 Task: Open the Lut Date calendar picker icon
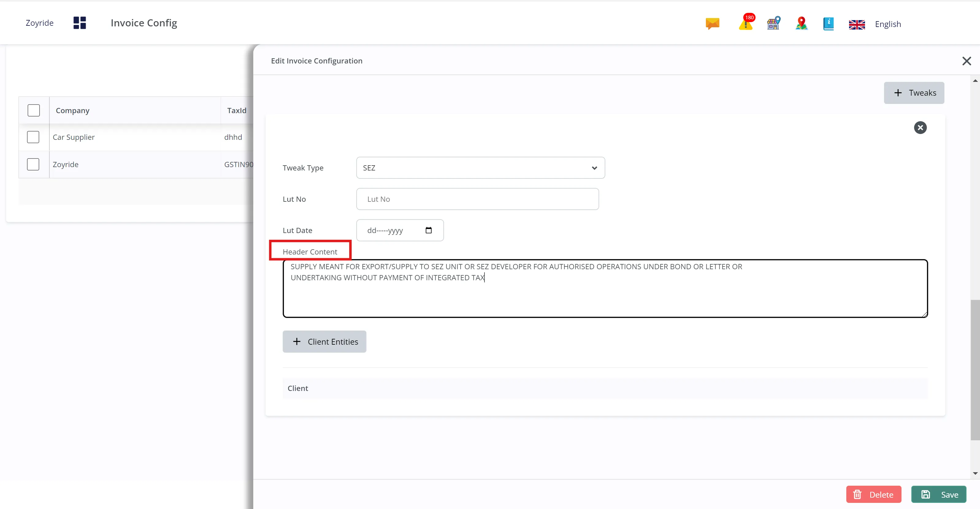[x=428, y=230]
